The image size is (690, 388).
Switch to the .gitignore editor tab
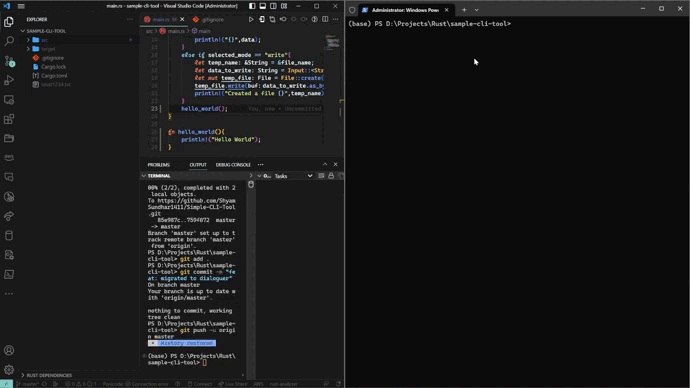click(209, 19)
